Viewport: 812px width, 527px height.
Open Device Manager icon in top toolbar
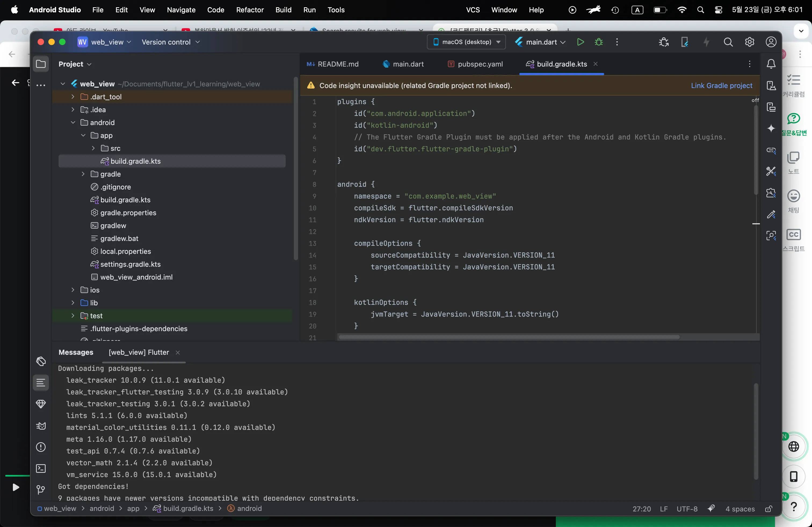(x=684, y=42)
